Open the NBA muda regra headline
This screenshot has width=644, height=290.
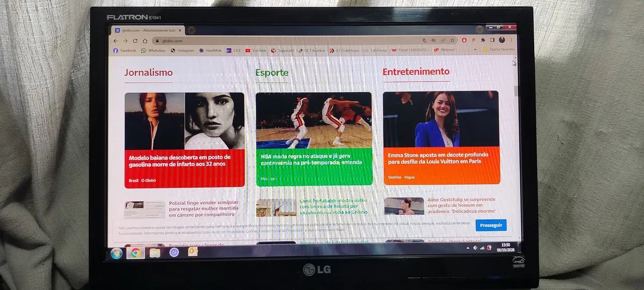(311, 159)
